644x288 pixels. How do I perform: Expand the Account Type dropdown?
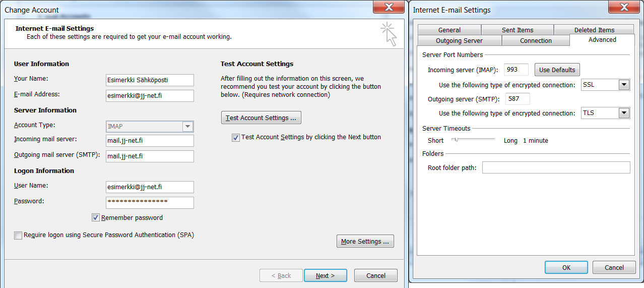[187, 127]
